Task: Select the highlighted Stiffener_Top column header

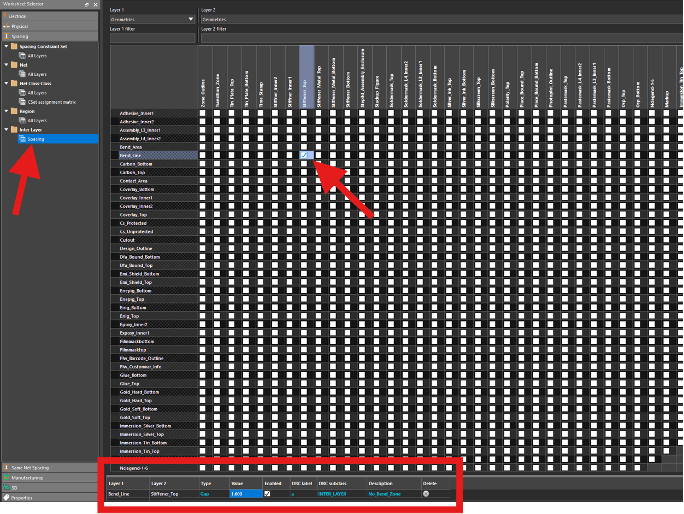Action: (x=306, y=77)
